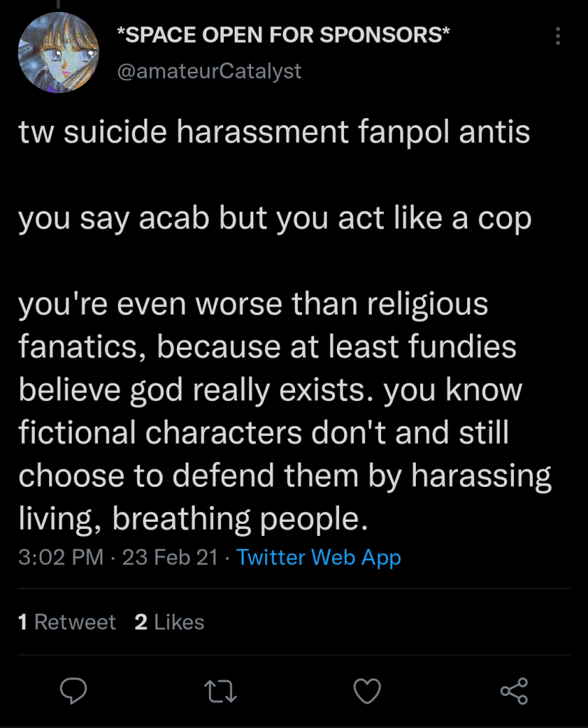
Task: Open the three-dot more options menu
Action: [558, 36]
